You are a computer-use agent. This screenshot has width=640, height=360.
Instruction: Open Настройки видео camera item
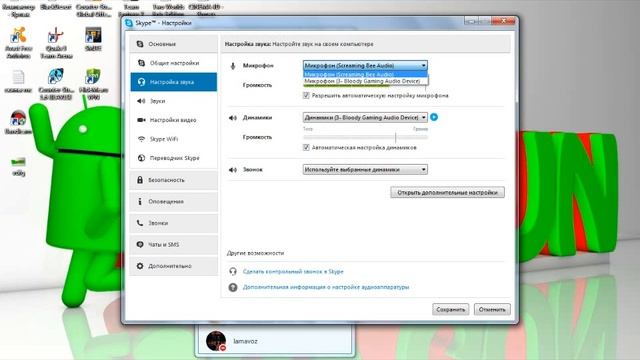[x=173, y=120]
